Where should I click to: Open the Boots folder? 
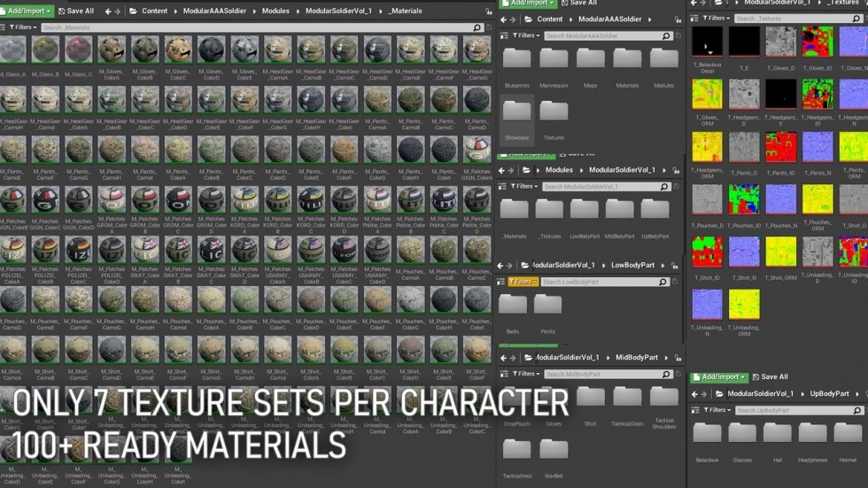tap(513, 305)
